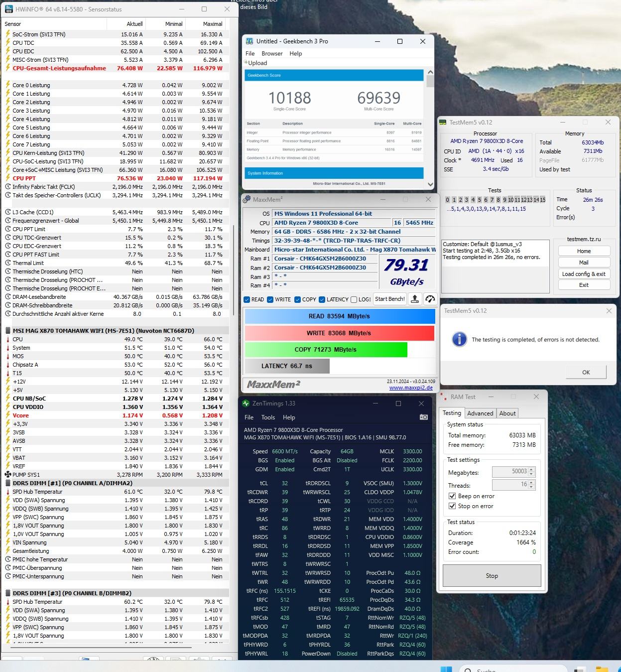This screenshot has width=621, height=672.
Task: Click the clock icon beside L3 Cache (CCD1)
Action: [x=7, y=212]
